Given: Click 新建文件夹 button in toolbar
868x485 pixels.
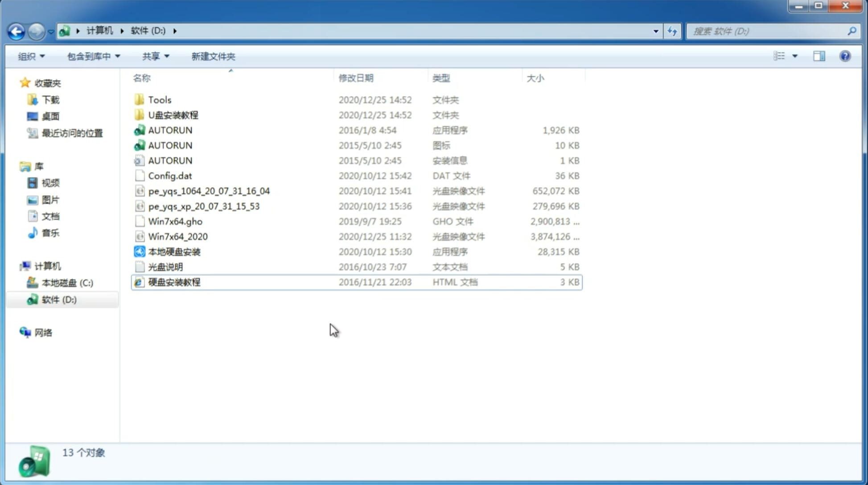Looking at the screenshot, I should pos(214,56).
